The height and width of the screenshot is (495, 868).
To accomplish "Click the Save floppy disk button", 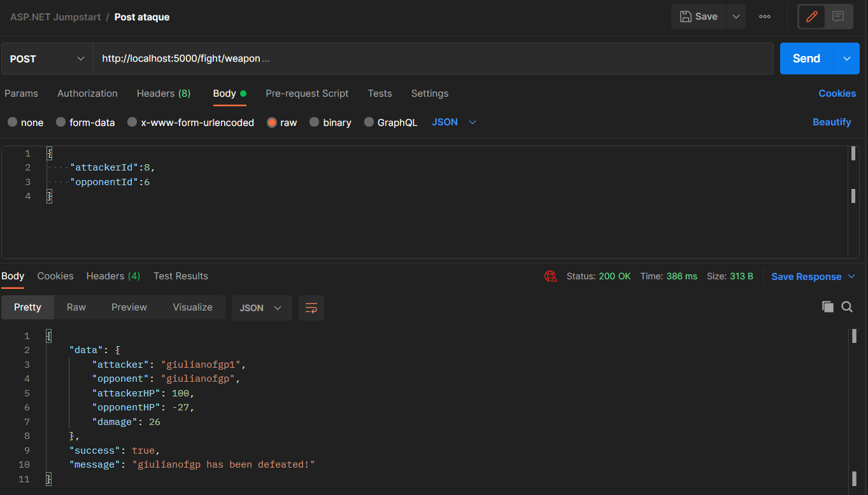I will [x=699, y=17].
